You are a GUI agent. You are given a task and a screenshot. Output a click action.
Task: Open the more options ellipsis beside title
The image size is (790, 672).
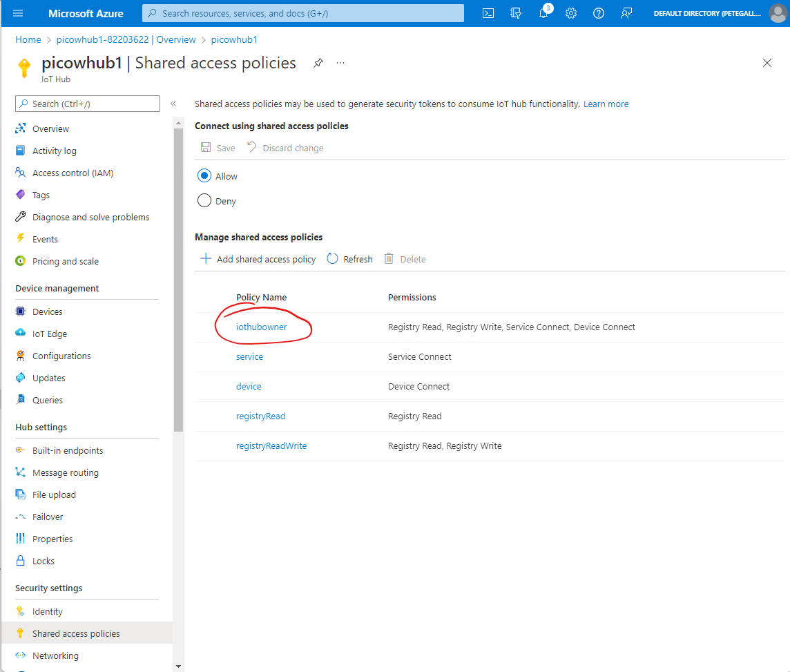click(x=340, y=63)
